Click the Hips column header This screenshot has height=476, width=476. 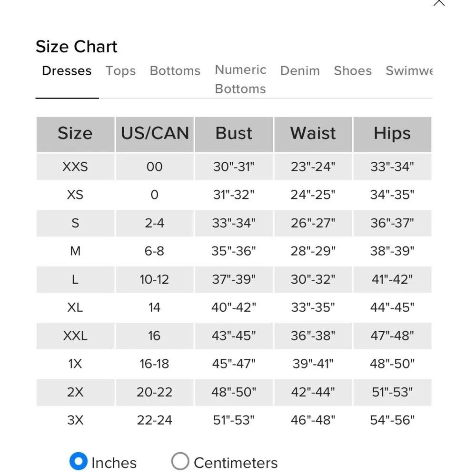392,134
